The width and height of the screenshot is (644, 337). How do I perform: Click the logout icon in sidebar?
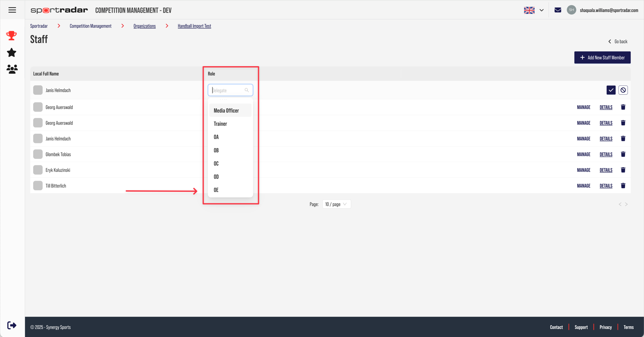pyautogui.click(x=12, y=325)
